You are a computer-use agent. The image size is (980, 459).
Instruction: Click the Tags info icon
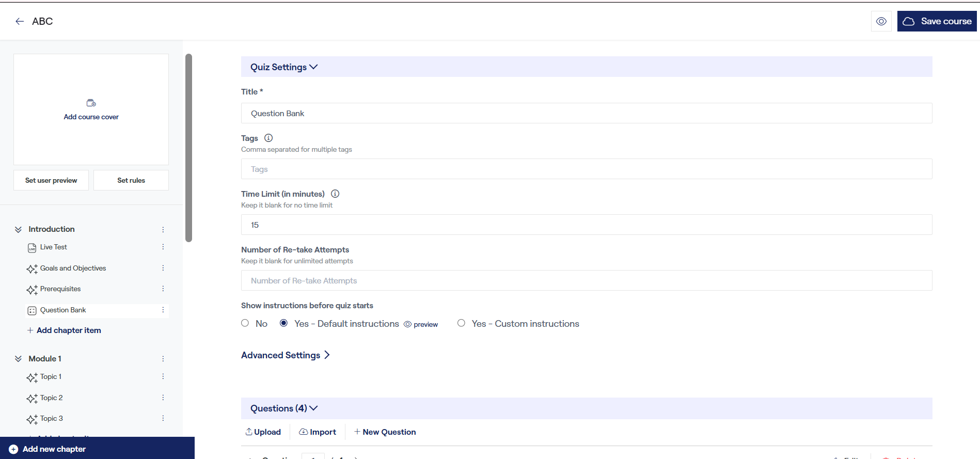coord(268,138)
